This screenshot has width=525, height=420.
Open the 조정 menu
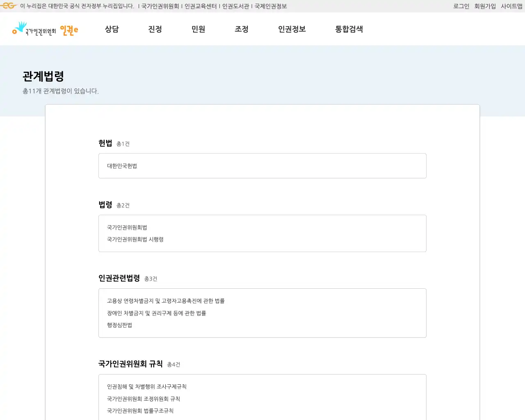[242, 29]
